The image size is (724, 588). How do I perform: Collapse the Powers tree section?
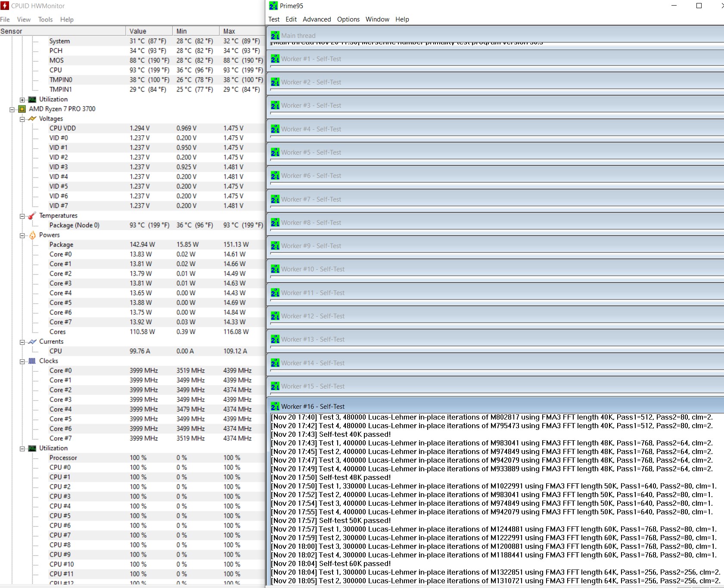(22, 235)
